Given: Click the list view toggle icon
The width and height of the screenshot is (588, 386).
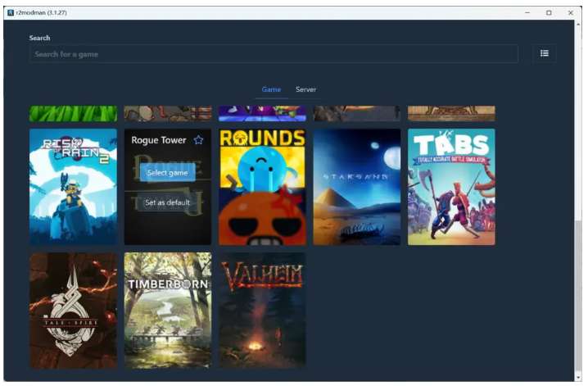Looking at the screenshot, I should click(544, 53).
